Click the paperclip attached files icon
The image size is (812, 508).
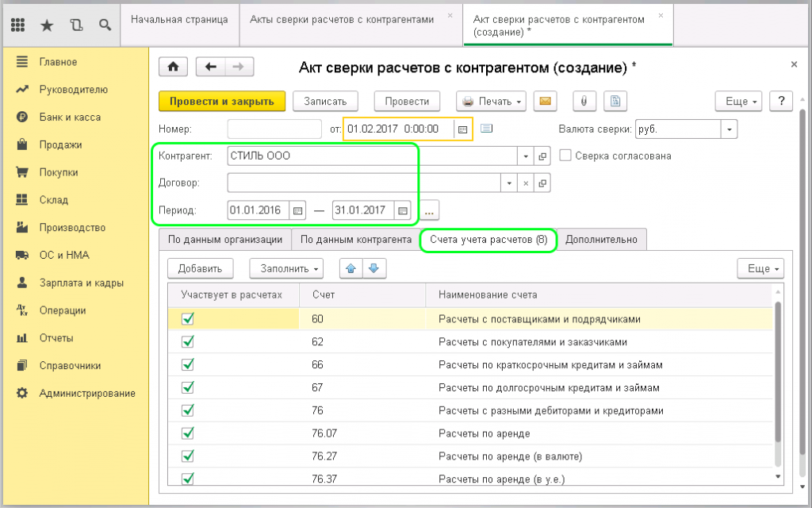pos(584,101)
